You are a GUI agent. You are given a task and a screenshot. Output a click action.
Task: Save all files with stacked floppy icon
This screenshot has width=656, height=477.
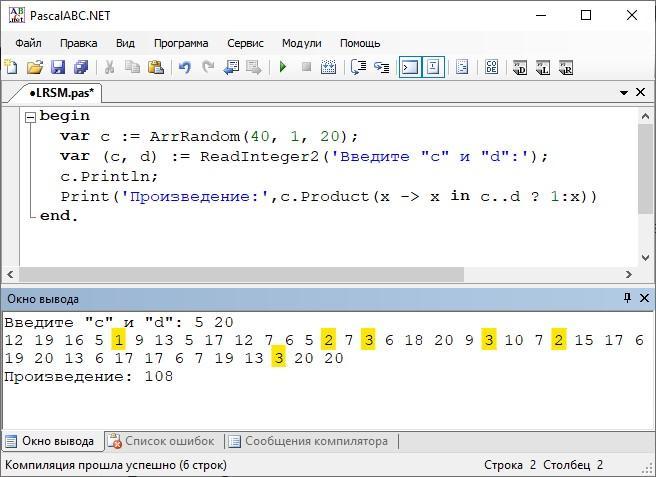81,67
